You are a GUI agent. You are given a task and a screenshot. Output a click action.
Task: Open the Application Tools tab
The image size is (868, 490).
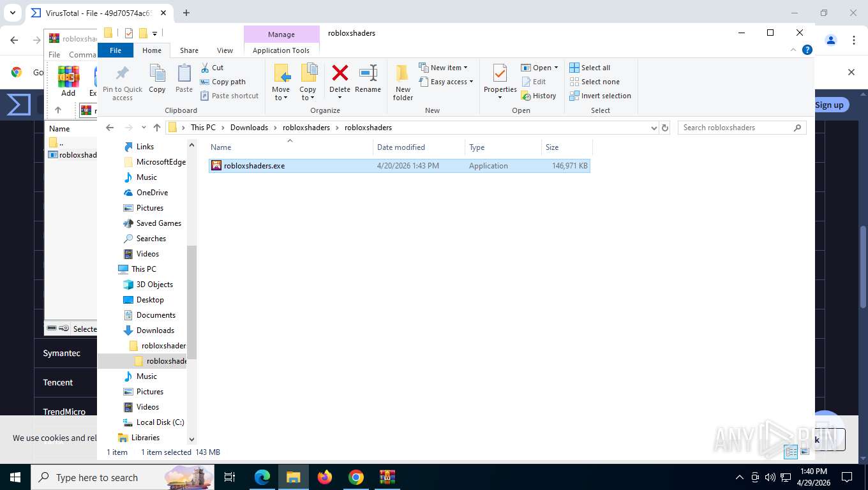click(281, 50)
